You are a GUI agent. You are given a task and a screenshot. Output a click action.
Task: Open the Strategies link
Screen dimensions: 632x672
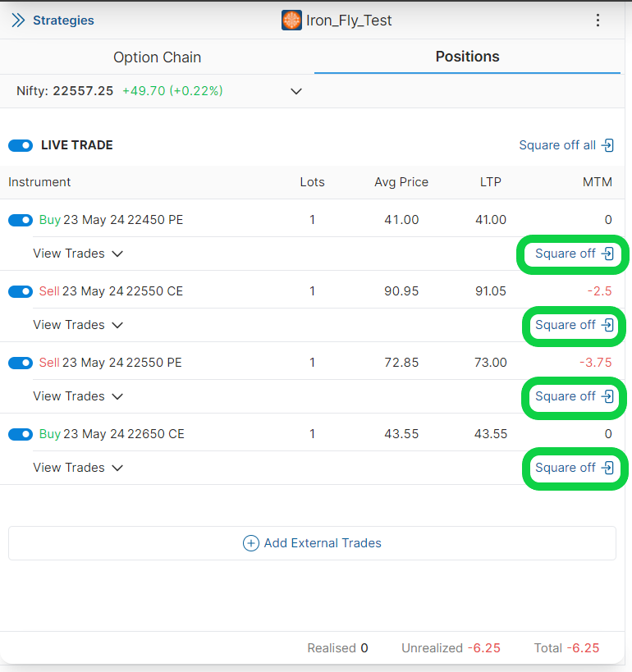point(63,21)
